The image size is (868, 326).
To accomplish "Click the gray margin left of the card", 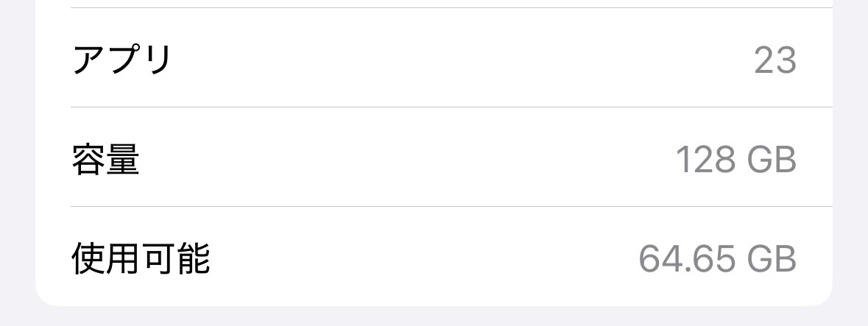I will 18,155.
